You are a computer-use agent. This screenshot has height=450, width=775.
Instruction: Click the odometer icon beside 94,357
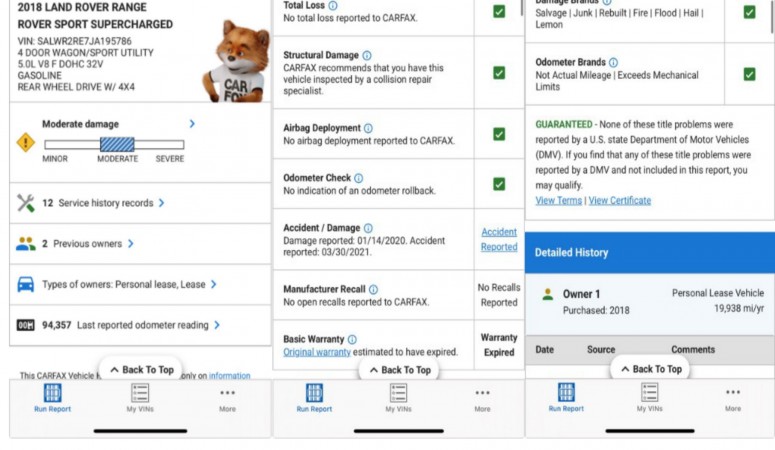(26, 325)
